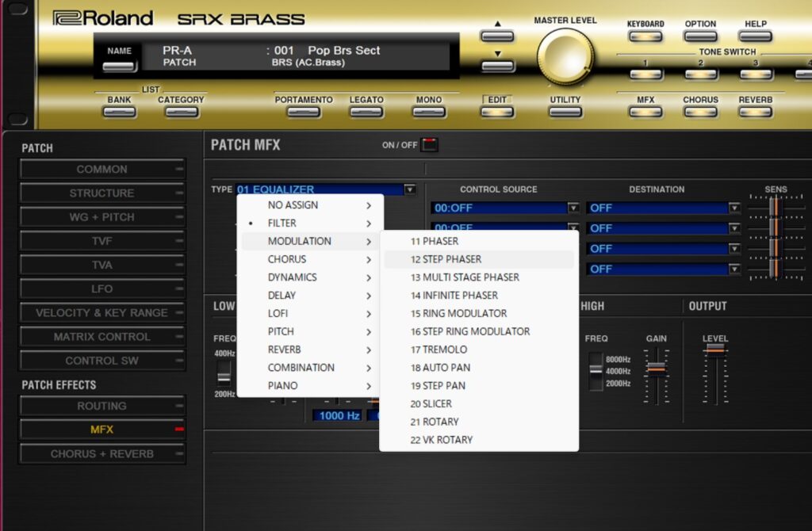812x531 pixels.
Task: Click the BANK list button
Action: 119,112
